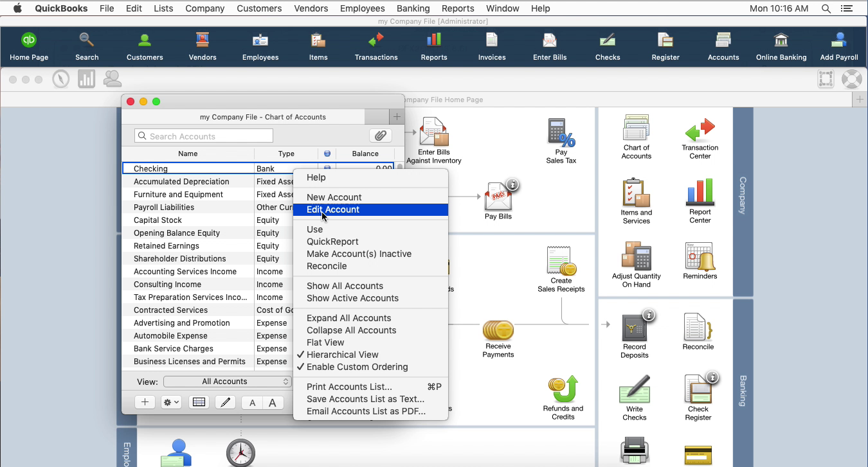Open the Search toolbar icon
The image size is (868, 467).
point(87,47)
